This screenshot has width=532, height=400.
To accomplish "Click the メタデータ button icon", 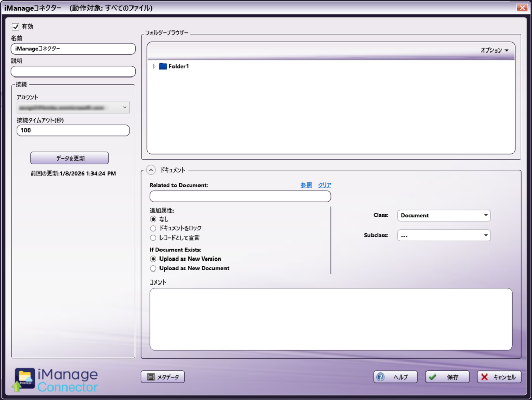I will click(150, 377).
